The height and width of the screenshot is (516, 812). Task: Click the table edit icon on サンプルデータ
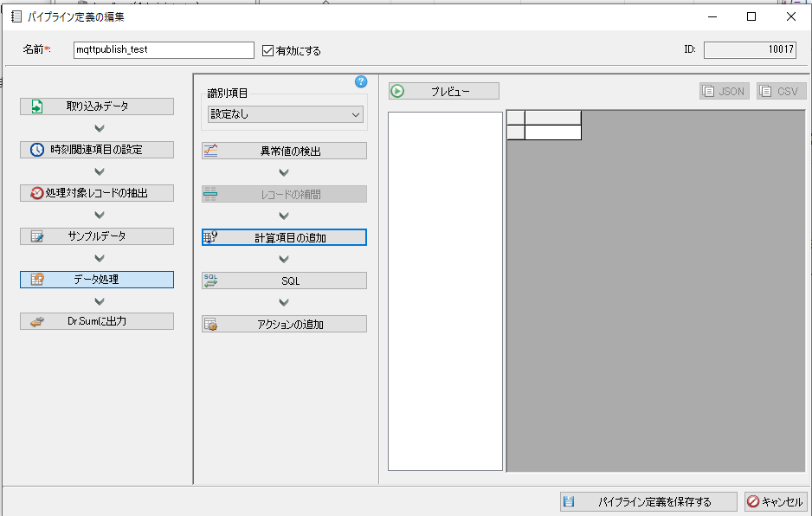click(x=36, y=236)
